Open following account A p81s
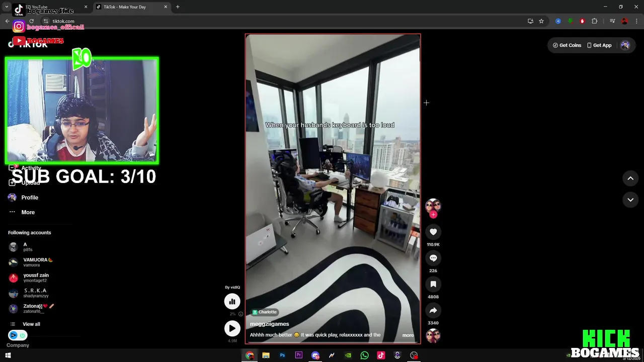The image size is (644, 362). tap(21, 247)
